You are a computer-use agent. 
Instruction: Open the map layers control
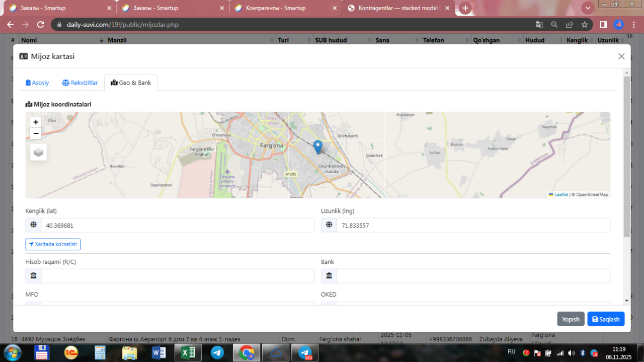point(38,152)
